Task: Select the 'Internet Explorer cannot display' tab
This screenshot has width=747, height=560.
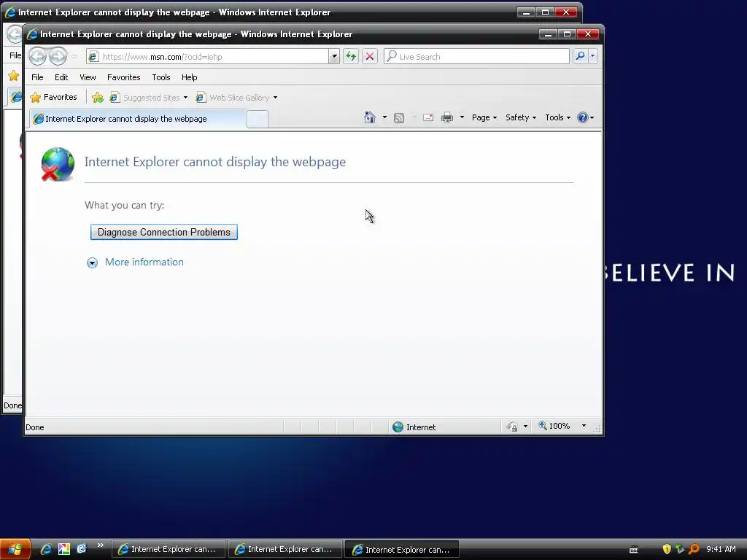Action: pyautogui.click(x=138, y=119)
